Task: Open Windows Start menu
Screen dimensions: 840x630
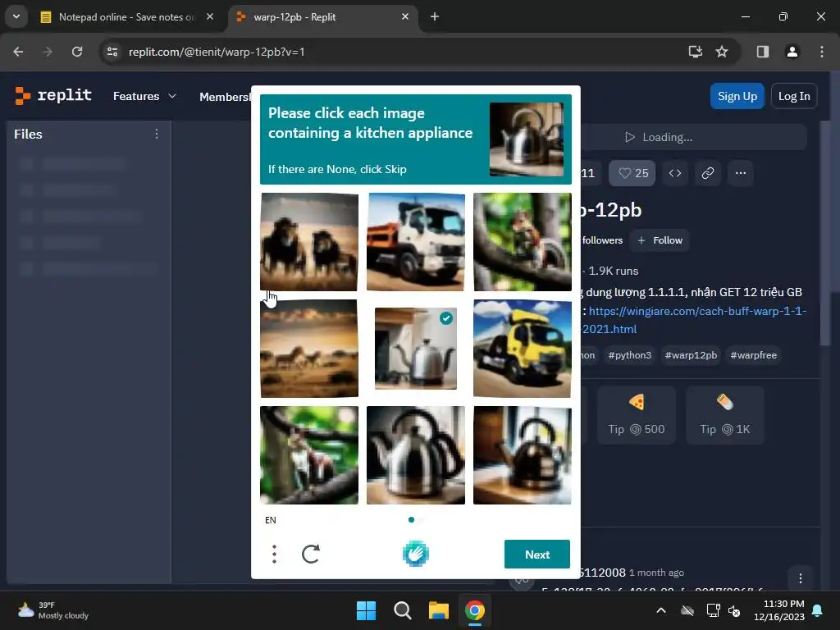Action: pyautogui.click(x=367, y=610)
